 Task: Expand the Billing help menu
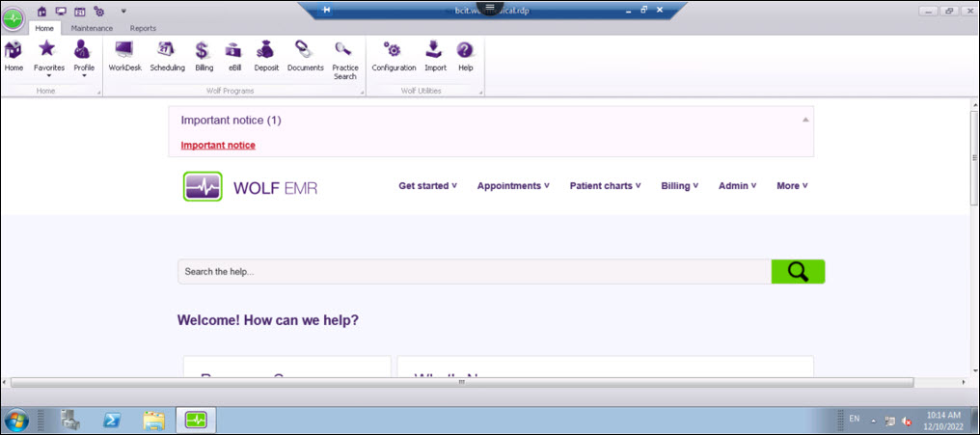click(679, 185)
